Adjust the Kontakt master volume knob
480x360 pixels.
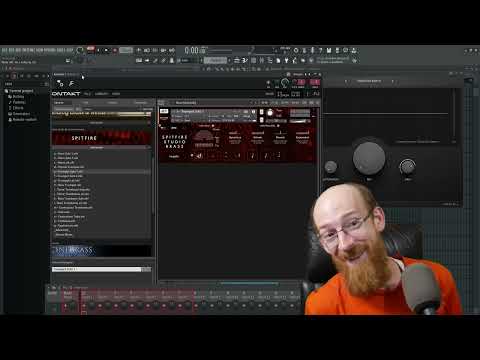pos(285,83)
